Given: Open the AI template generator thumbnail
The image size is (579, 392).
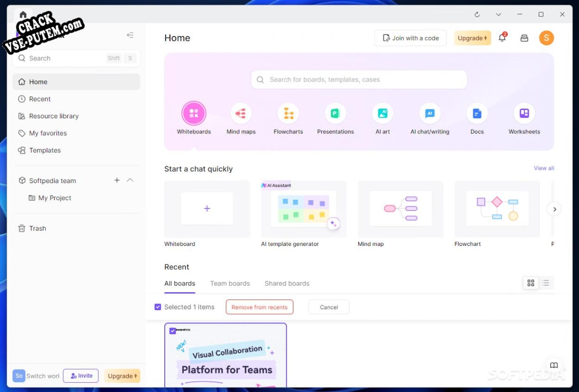Looking at the screenshot, I should click(x=304, y=209).
